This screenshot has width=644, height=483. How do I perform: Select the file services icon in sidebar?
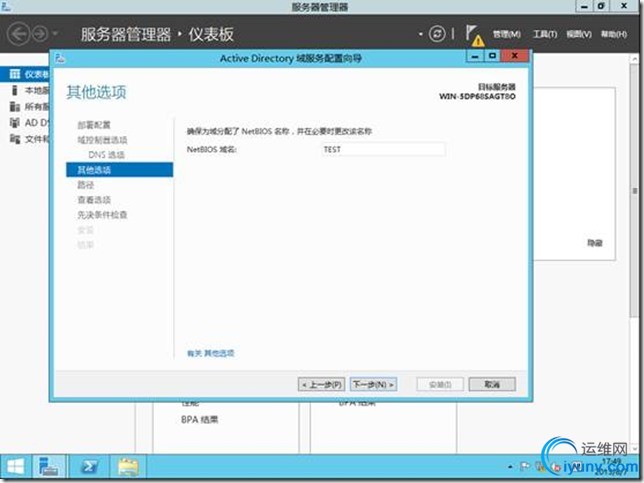click(x=15, y=139)
